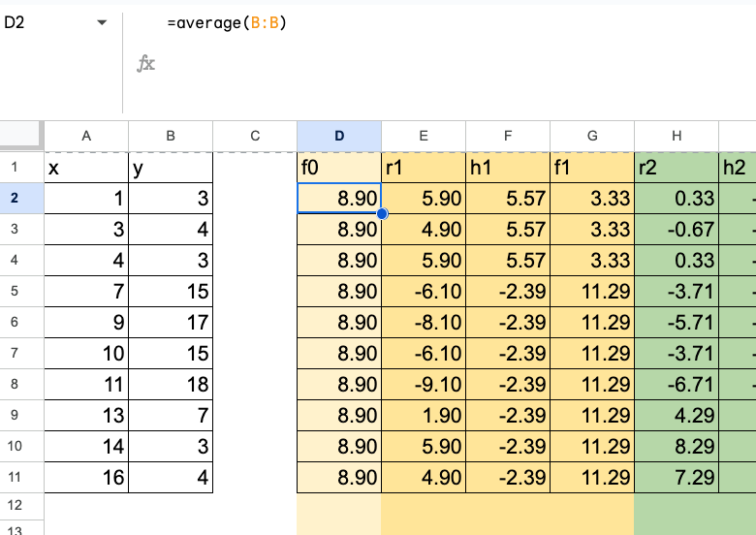Click column C header

255,137
